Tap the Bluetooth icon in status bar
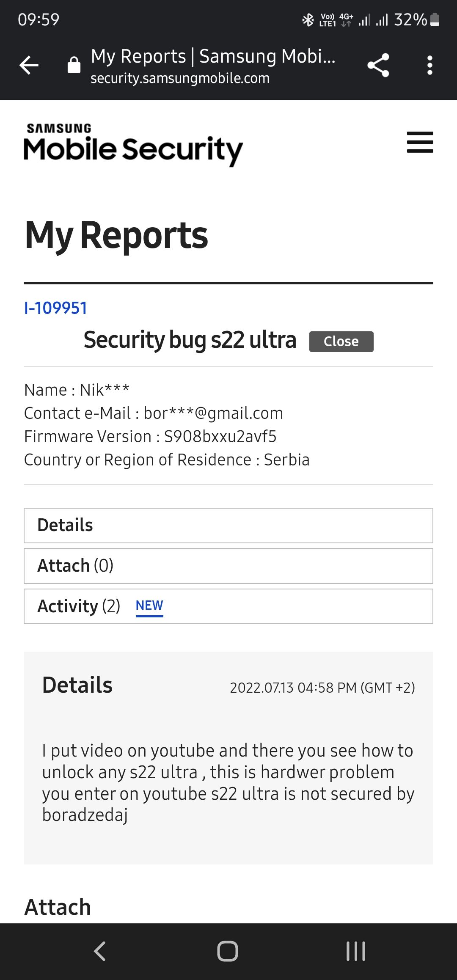The height and width of the screenshot is (980, 457). 308,19
